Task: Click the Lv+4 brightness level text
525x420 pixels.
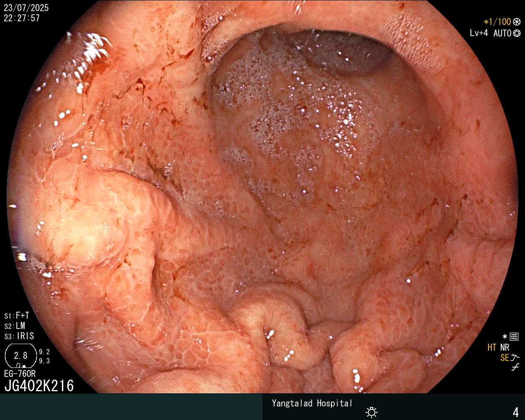Action: click(479, 33)
